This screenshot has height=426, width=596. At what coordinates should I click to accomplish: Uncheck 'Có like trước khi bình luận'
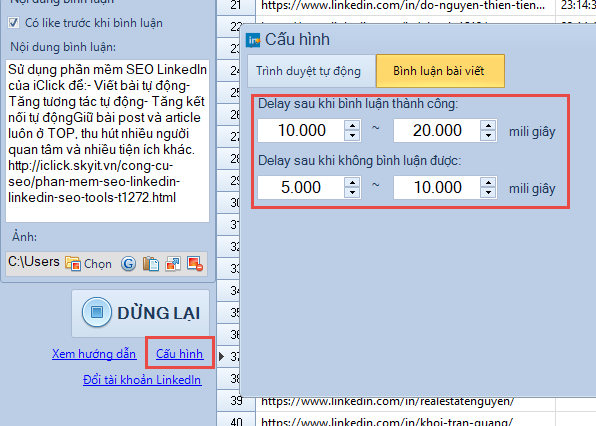pos(14,23)
